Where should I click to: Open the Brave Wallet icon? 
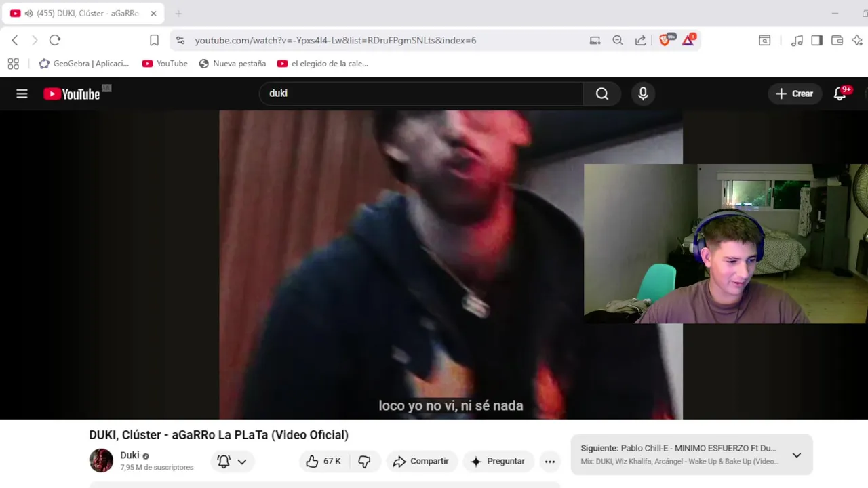837,41
